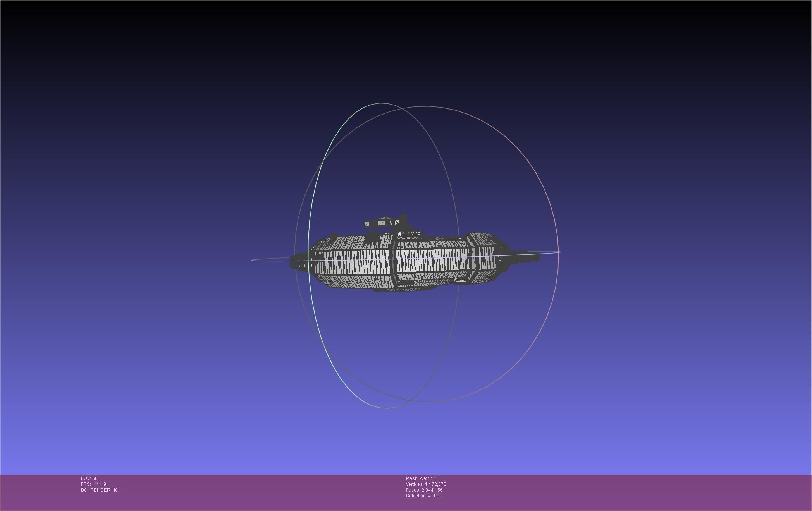
Task: Click the Faces: 2,344,156 count
Action: point(424,490)
